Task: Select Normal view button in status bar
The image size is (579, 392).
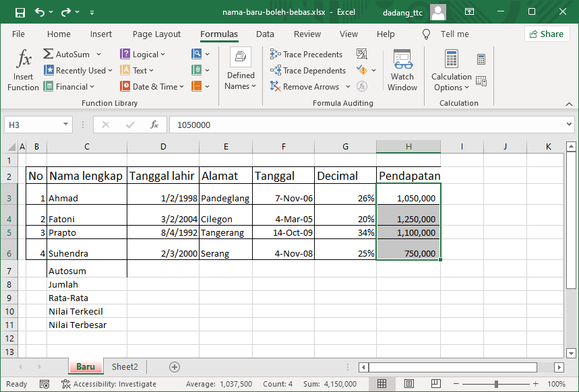Action: tap(382, 384)
